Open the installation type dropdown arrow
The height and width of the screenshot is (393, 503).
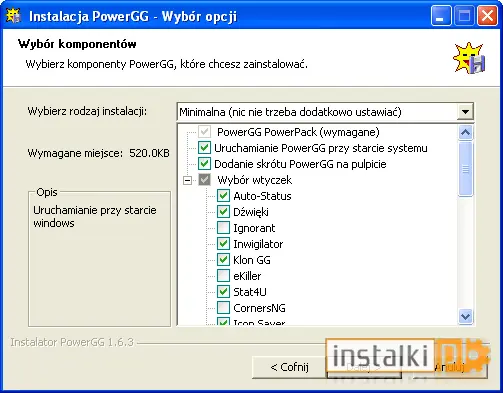coord(465,112)
